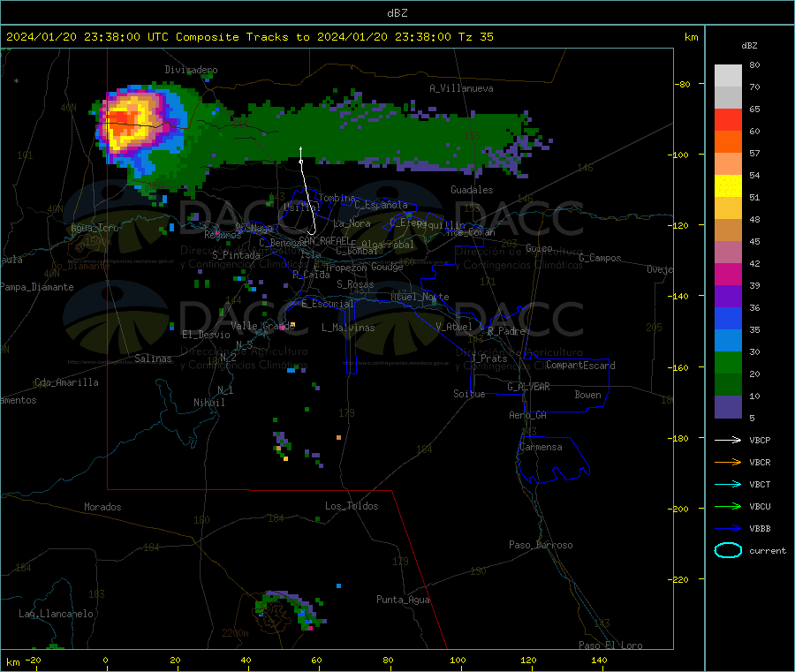Click the Nihuil place label
The height and width of the screenshot is (672, 795).
tap(208, 403)
